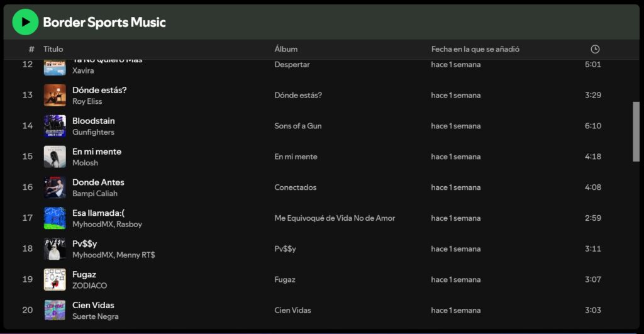Select the song title Bloodstain

coord(94,121)
